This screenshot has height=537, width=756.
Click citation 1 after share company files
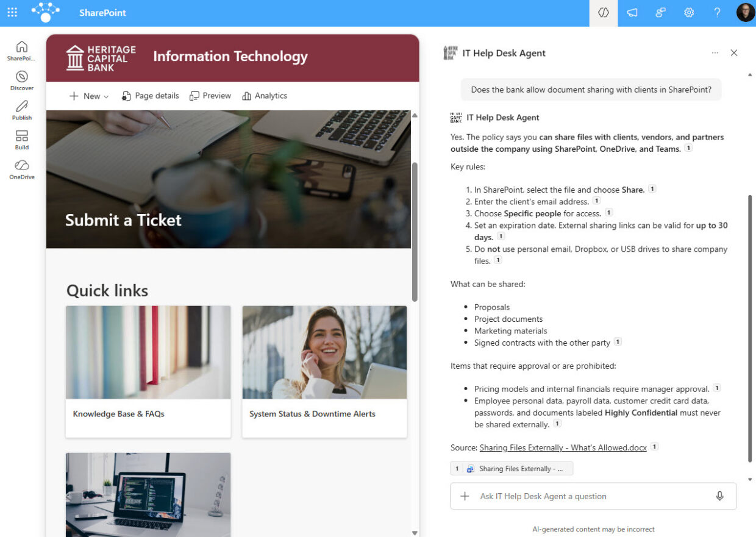pyautogui.click(x=497, y=260)
